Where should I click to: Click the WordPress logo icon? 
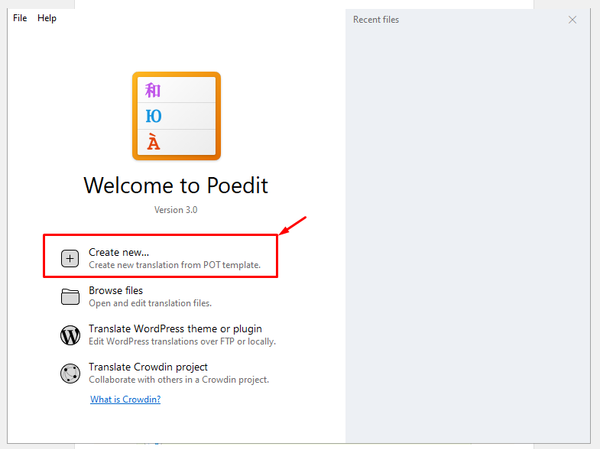click(70, 335)
